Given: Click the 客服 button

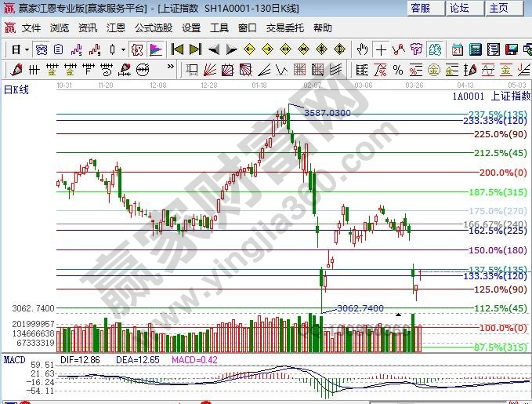Looking at the screenshot, I should pos(420,8).
